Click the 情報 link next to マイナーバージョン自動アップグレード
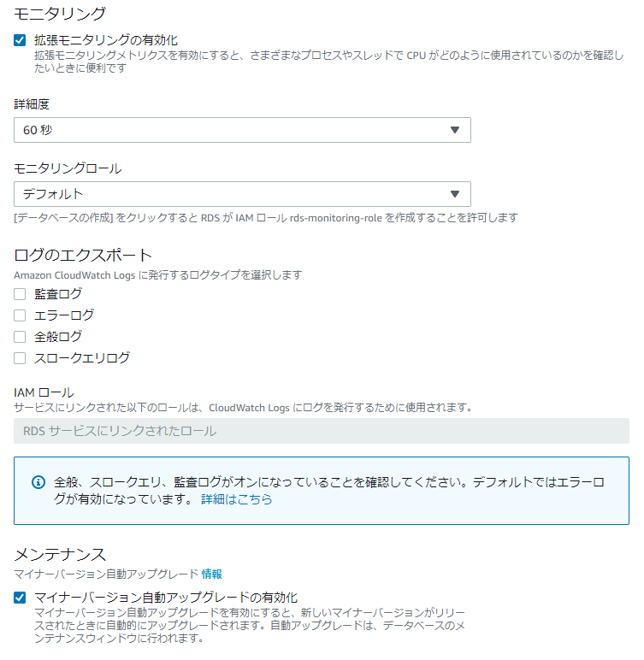The image size is (644, 660). click(212, 575)
